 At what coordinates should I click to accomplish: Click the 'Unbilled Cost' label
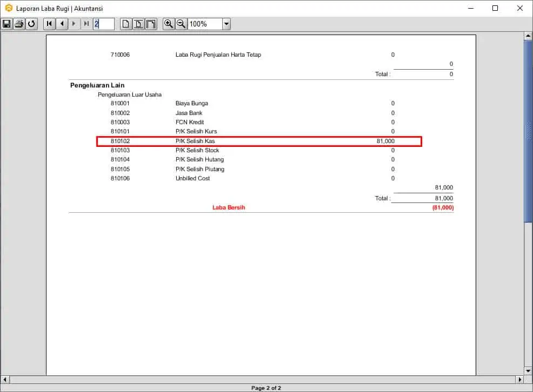coord(193,178)
